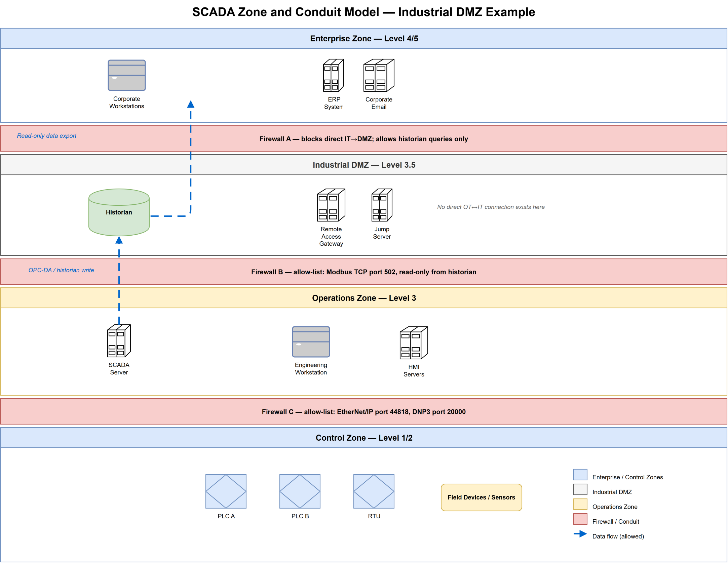Select the Industrial DMZ — Level 3.5 header
The width and height of the screenshot is (728, 563).
pyautogui.click(x=364, y=165)
